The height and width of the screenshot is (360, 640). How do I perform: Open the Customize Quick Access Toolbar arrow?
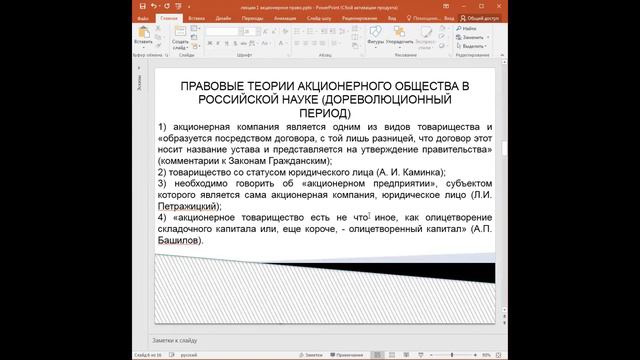[x=189, y=7]
